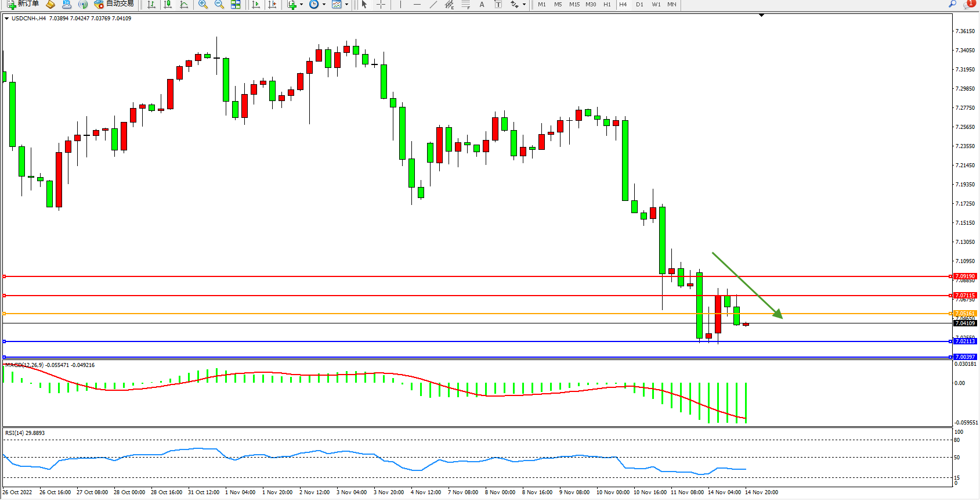Switch chart to bar chart mode
The height and width of the screenshot is (500, 980).
click(x=151, y=4)
